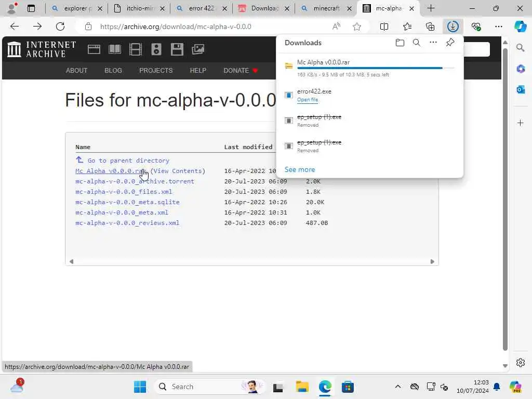Go forward to the next page
This screenshot has width=532, height=399.
tap(37, 26)
